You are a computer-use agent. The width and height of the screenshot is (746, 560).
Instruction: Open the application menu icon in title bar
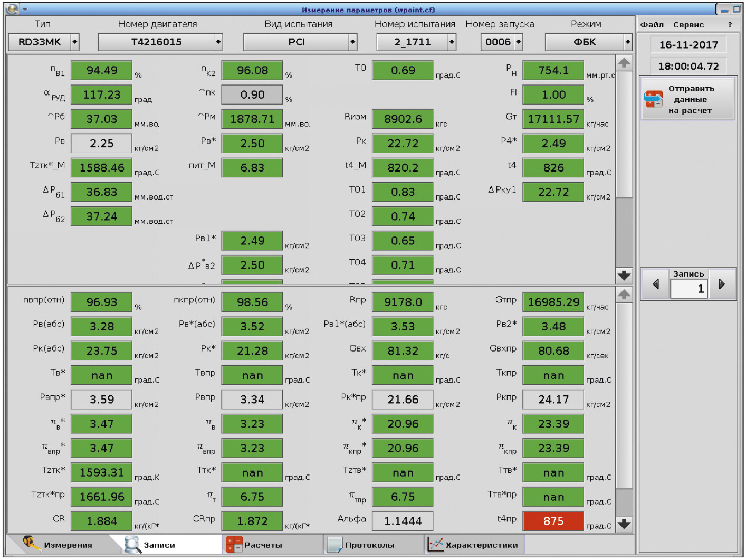coord(12,9)
